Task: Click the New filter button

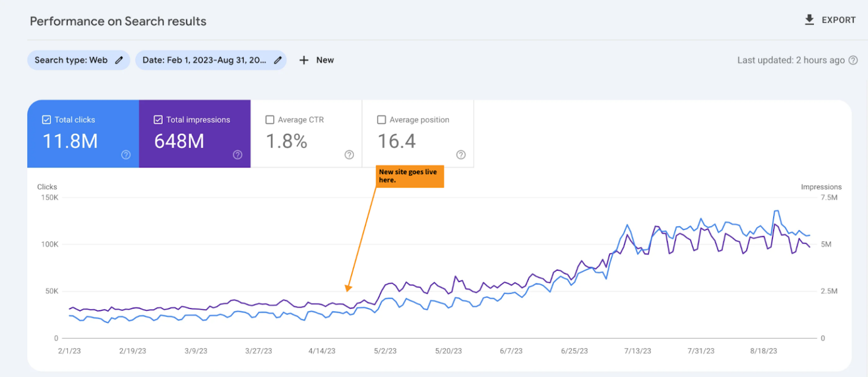Action: coord(316,60)
